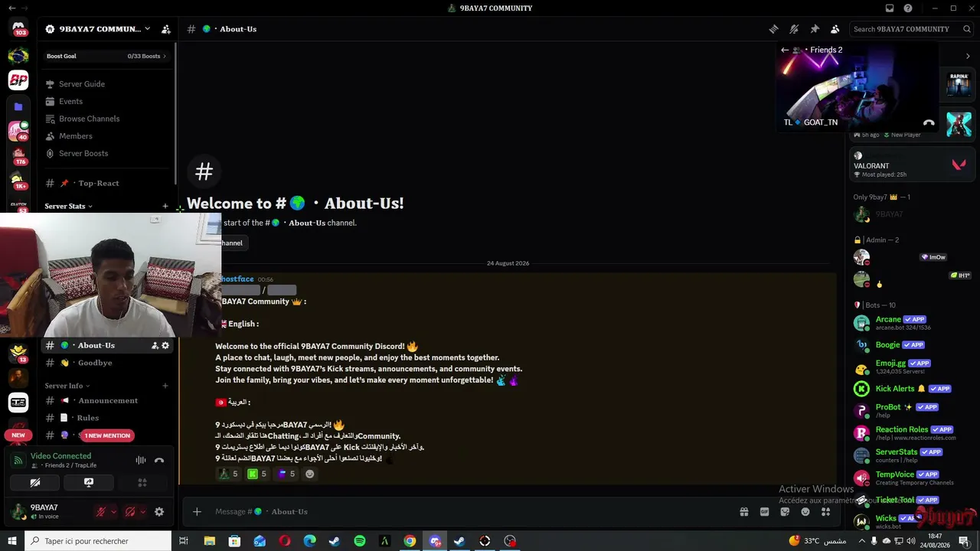The image size is (980, 551).
Task: Show hidden system tray icons
Action: point(862,541)
